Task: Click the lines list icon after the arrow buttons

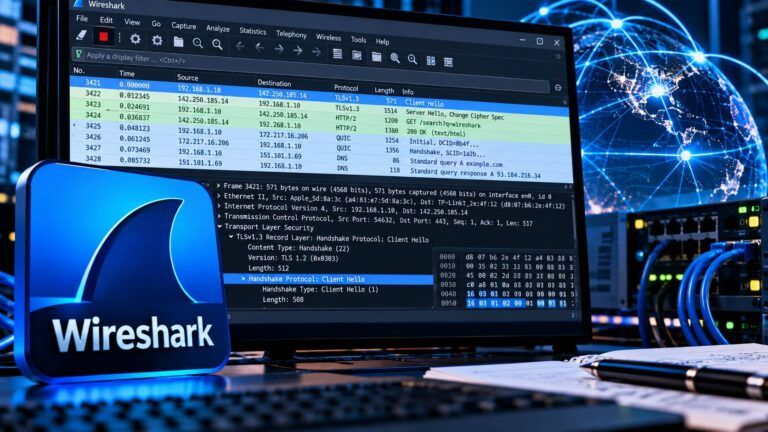Action: 337,54
